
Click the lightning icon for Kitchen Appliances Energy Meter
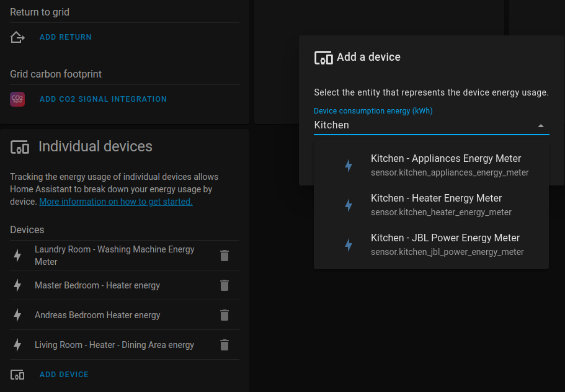pos(348,165)
